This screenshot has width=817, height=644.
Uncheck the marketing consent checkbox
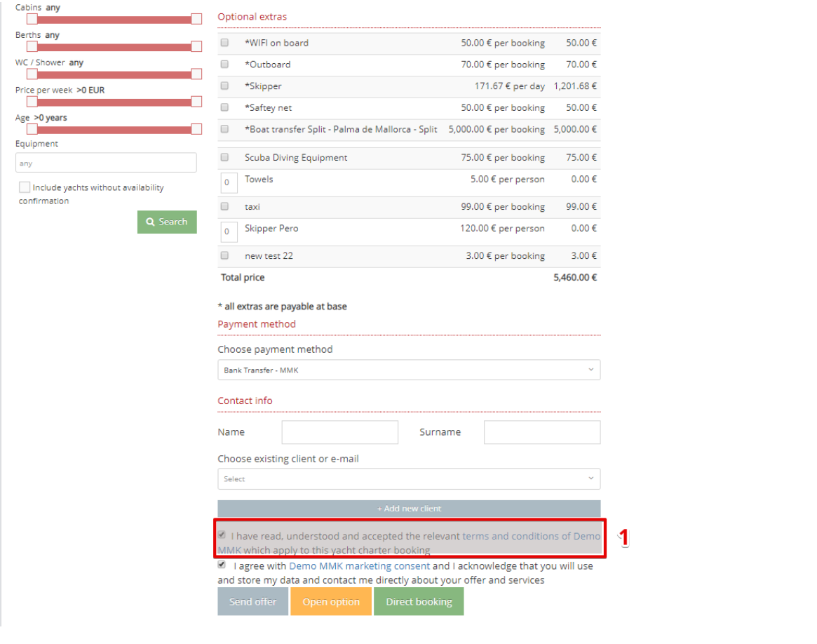[222, 565]
